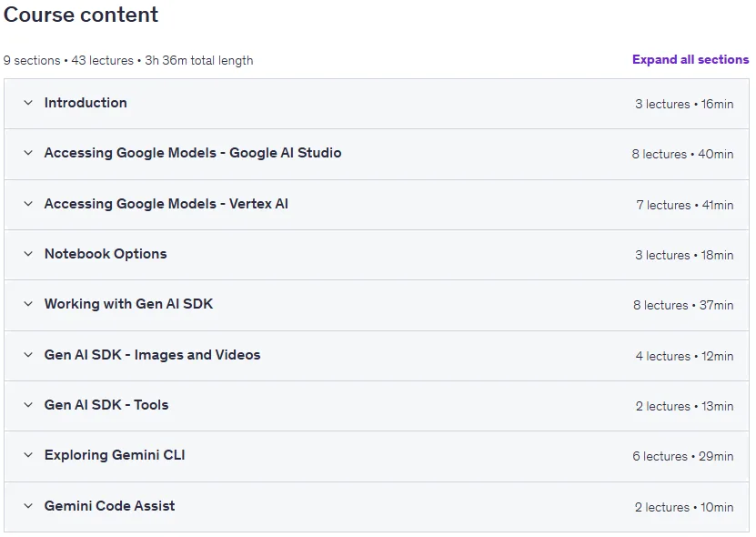Click Expand all sections link
This screenshot has width=756, height=537.
[x=690, y=59]
